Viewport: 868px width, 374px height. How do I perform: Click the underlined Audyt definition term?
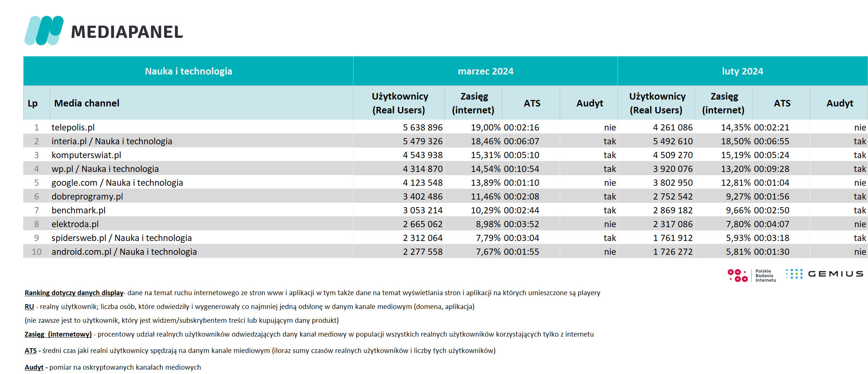coord(34,367)
